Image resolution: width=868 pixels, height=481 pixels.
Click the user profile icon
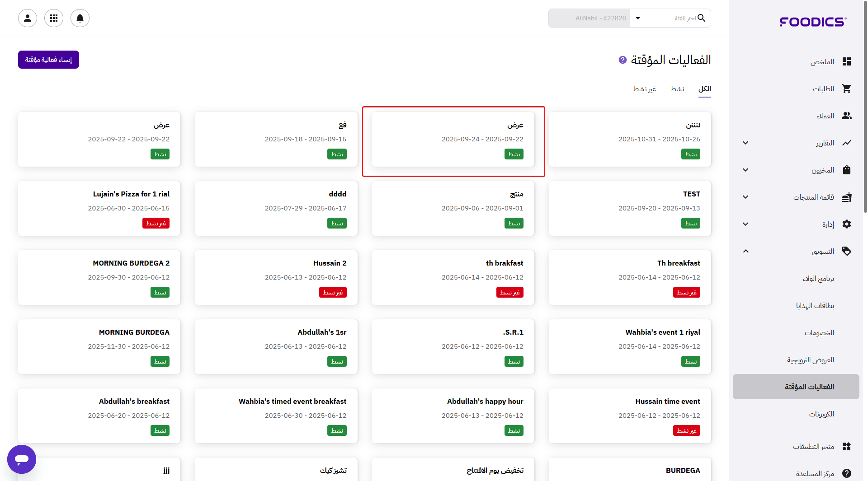coord(28,18)
